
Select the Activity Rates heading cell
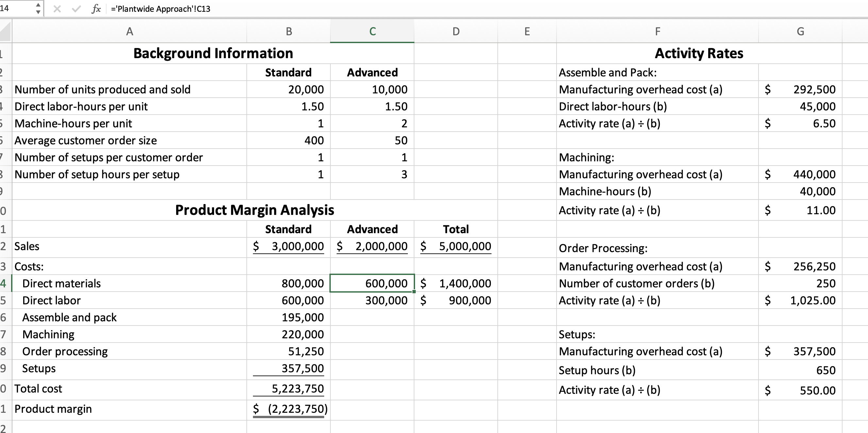(698, 53)
